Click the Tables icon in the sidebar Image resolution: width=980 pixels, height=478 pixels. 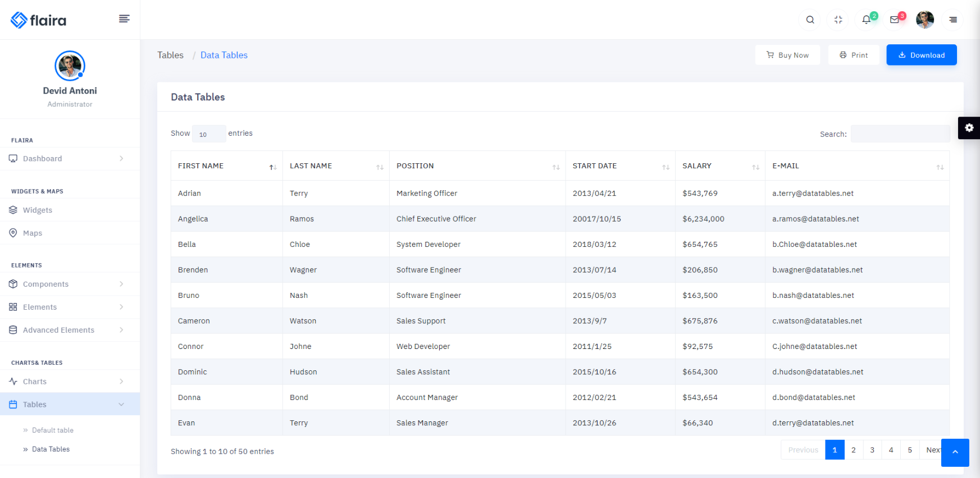pos(13,405)
